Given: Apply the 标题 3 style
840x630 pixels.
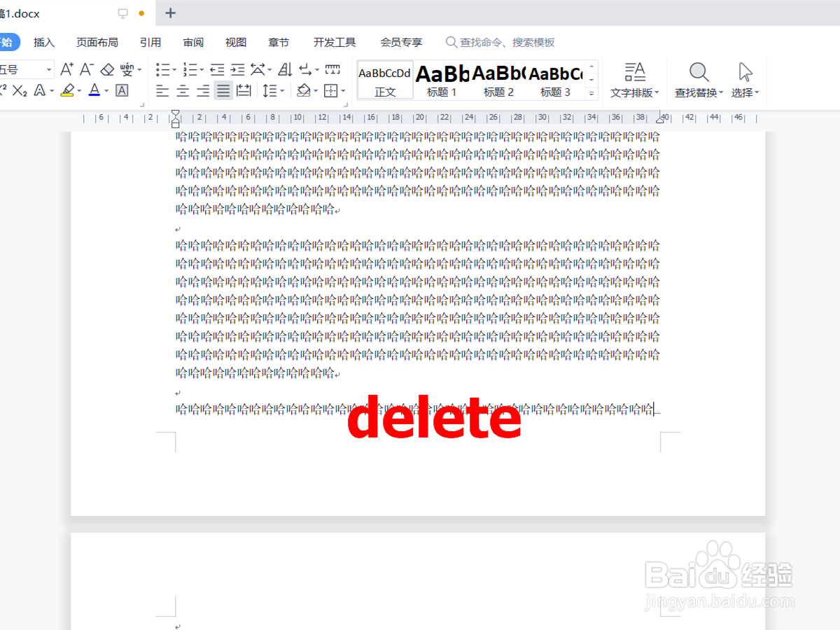Looking at the screenshot, I should click(x=555, y=80).
